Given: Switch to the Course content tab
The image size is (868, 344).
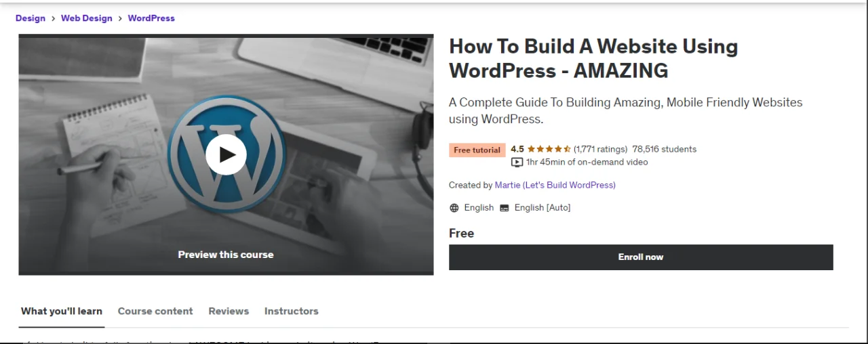Looking at the screenshot, I should click(155, 311).
